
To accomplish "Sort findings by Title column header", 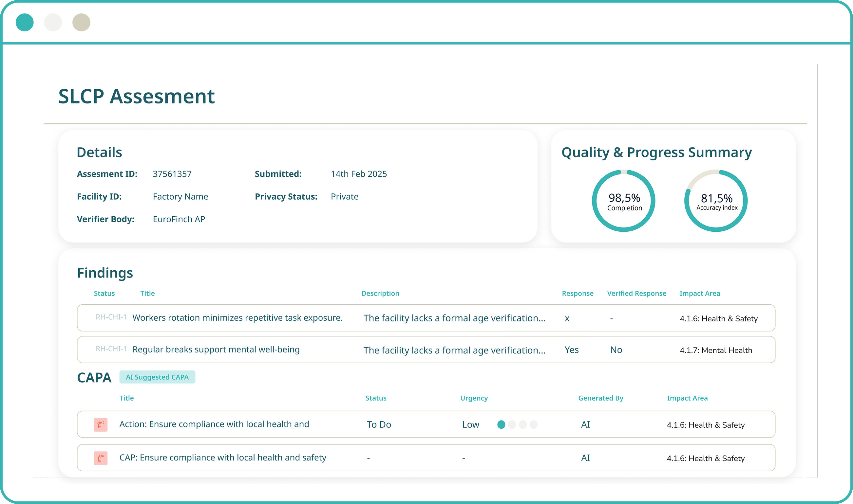I will 147,294.
